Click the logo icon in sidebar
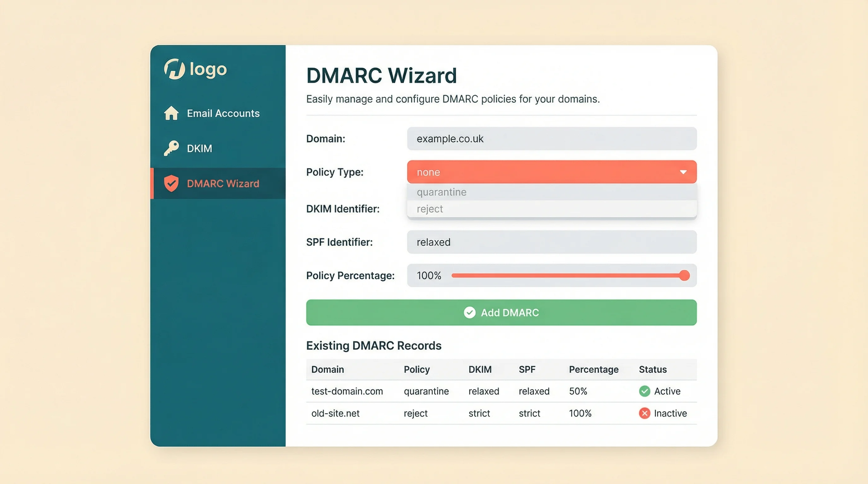868x484 pixels. click(x=174, y=69)
